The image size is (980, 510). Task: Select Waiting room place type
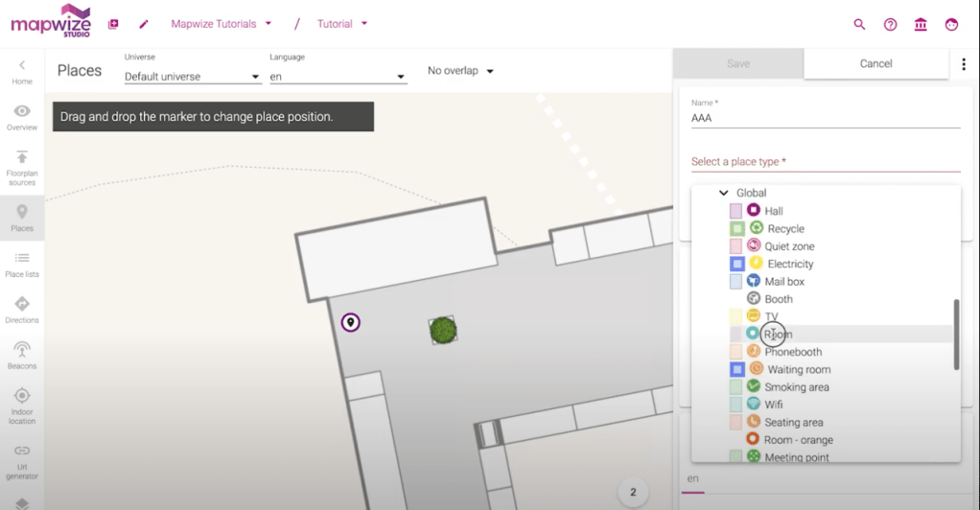click(x=798, y=370)
